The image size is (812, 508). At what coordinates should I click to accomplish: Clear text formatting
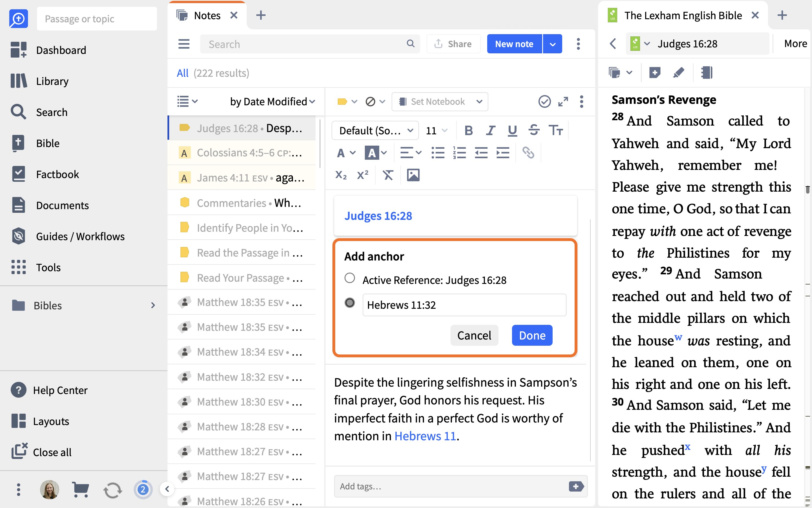point(388,175)
